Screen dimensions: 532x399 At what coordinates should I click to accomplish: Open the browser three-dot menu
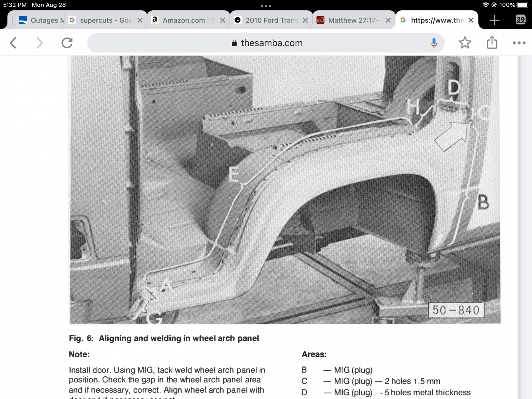point(519,43)
